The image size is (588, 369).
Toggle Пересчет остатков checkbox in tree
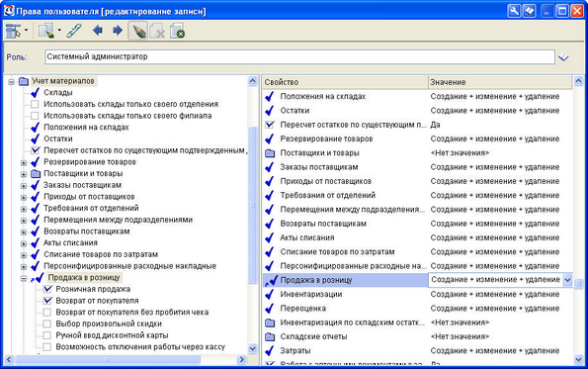(36, 150)
